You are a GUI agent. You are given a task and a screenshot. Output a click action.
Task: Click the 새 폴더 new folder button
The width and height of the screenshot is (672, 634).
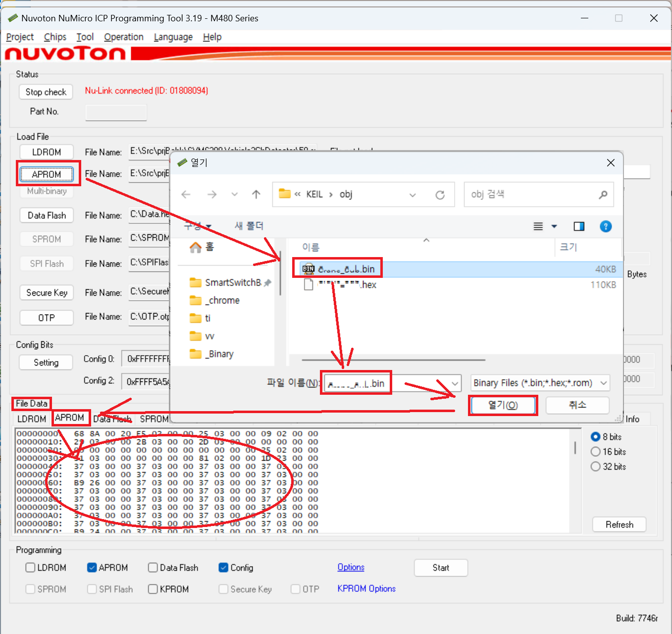[x=249, y=226]
